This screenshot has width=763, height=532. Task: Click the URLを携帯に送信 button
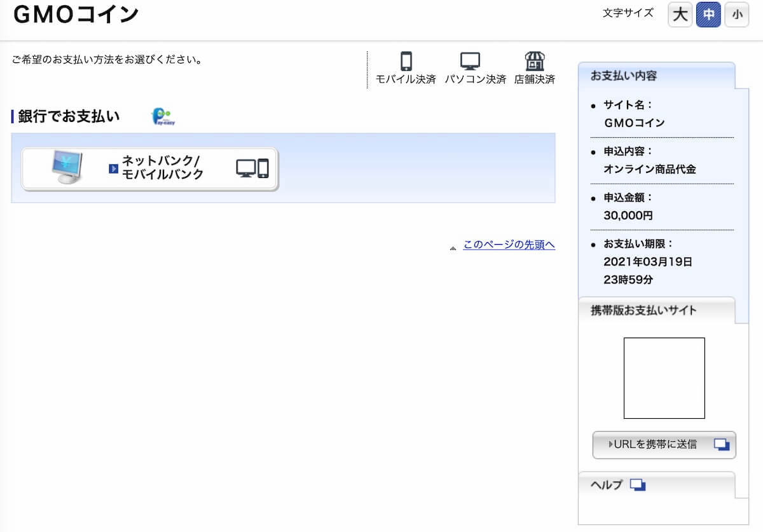point(664,445)
